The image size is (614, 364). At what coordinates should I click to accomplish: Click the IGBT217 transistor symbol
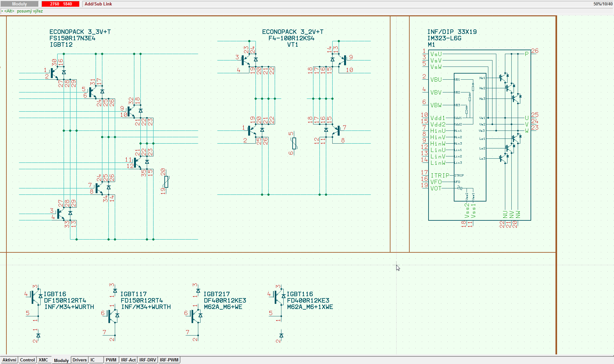click(x=196, y=316)
